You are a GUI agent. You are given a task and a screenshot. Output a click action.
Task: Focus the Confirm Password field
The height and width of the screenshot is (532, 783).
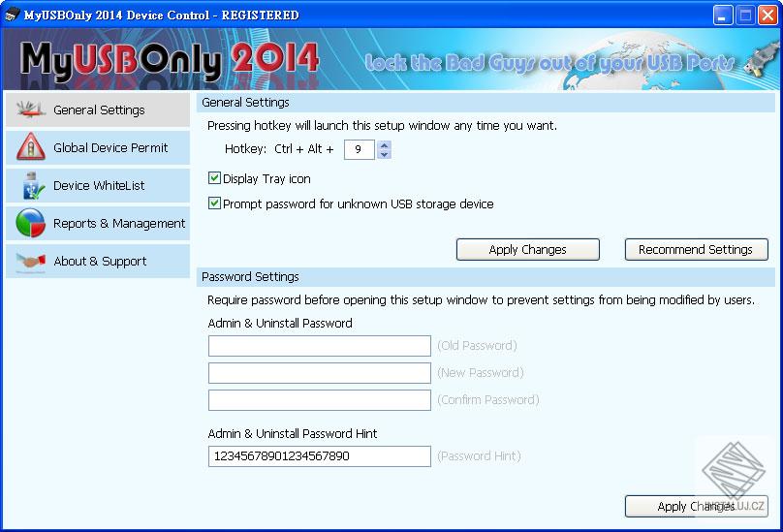(320, 400)
